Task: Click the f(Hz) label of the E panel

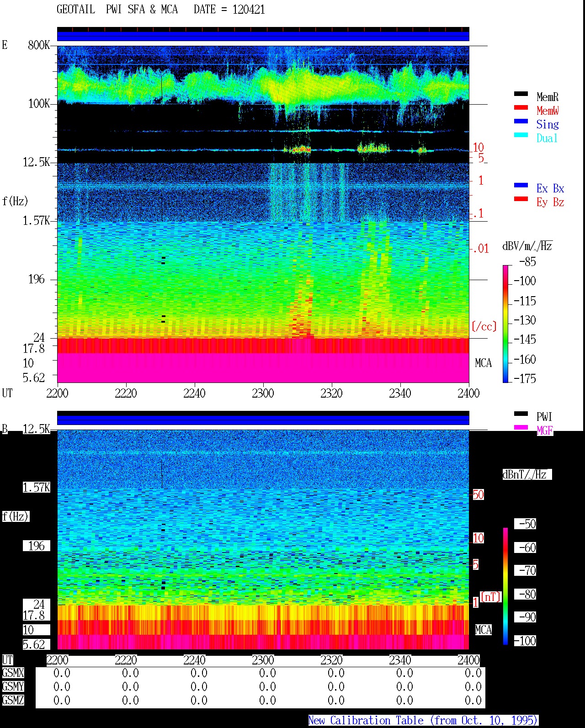Action: tap(15, 201)
